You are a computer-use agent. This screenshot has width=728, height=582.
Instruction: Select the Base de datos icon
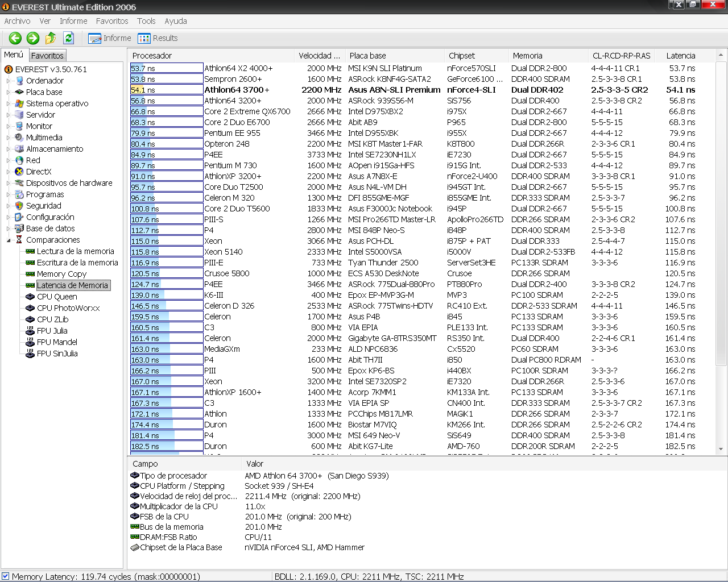tap(19, 228)
